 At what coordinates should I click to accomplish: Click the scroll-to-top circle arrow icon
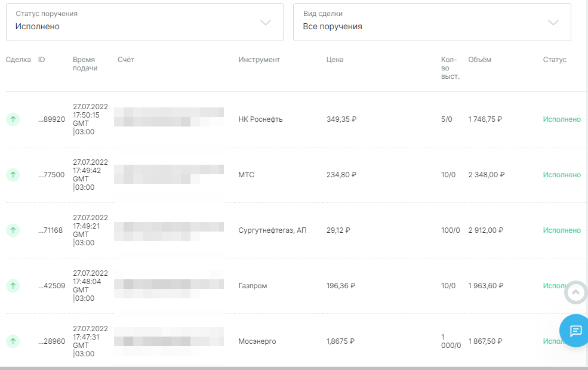click(x=576, y=292)
